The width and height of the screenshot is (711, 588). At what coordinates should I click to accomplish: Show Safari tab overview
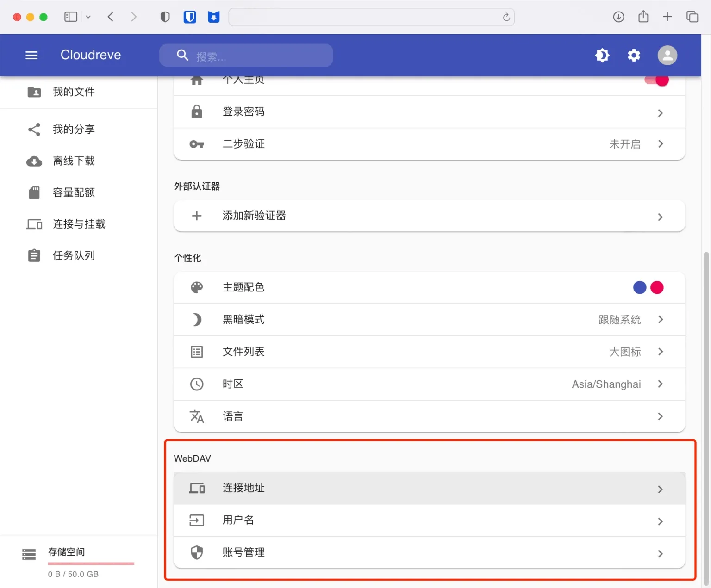pos(692,17)
